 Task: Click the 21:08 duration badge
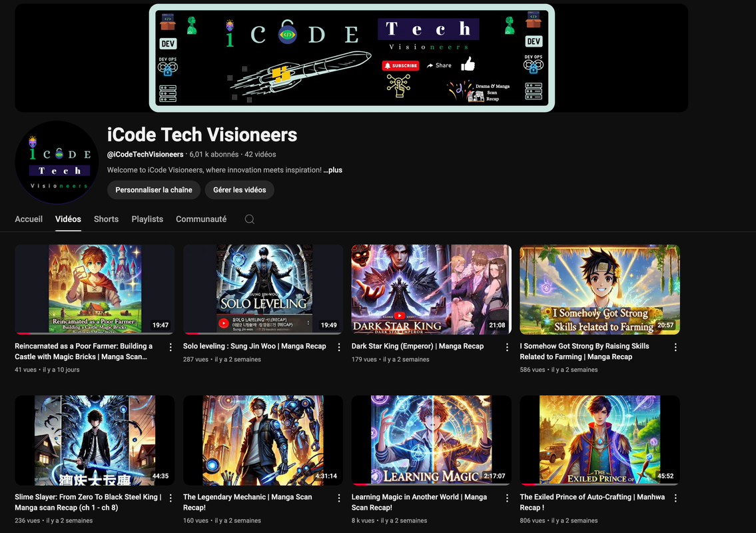pyautogui.click(x=497, y=325)
